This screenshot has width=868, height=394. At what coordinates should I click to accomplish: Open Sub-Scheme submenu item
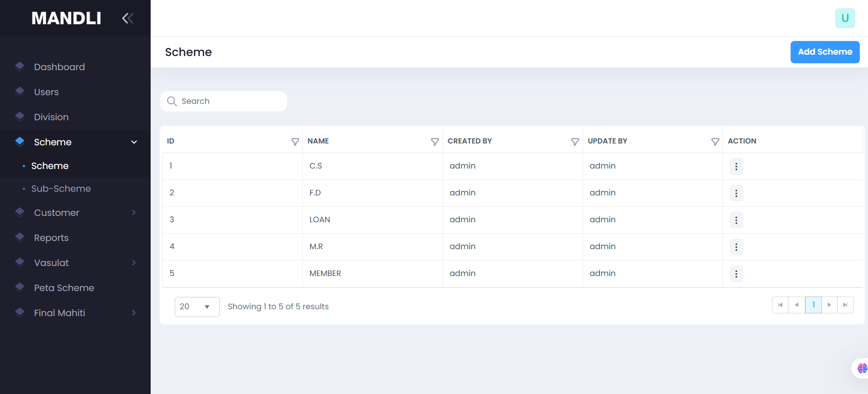(x=61, y=189)
